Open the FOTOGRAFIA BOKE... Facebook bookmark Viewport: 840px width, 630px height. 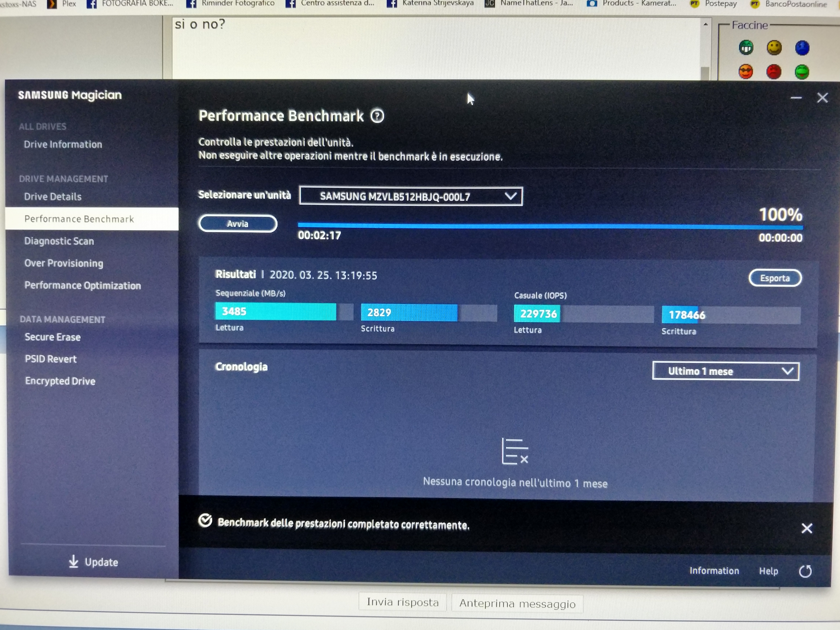tap(129, 4)
